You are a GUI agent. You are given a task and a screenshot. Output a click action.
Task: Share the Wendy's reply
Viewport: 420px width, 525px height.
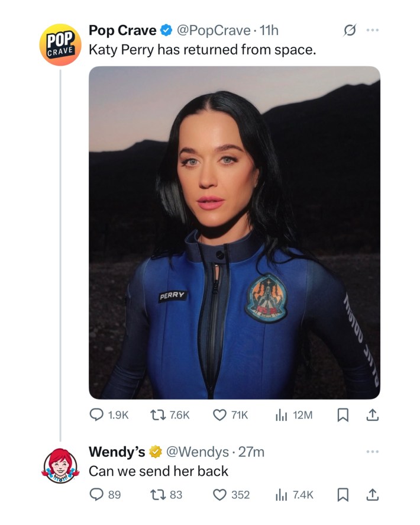[x=372, y=494]
